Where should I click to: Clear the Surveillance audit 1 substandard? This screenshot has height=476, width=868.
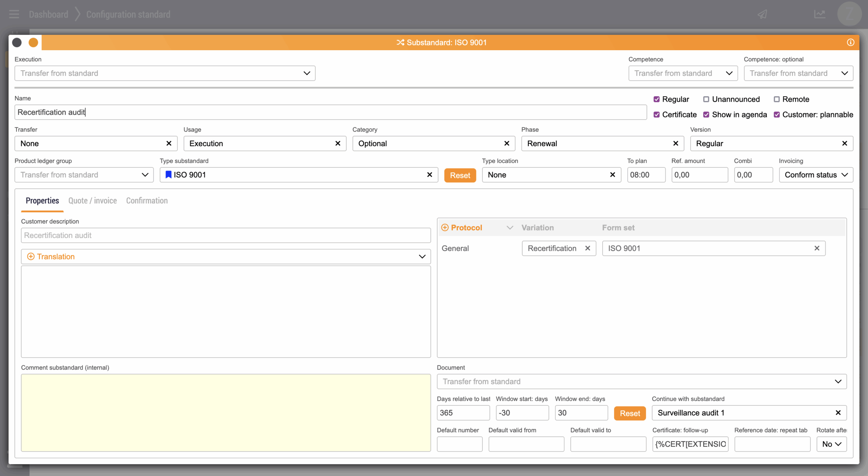coord(838,413)
